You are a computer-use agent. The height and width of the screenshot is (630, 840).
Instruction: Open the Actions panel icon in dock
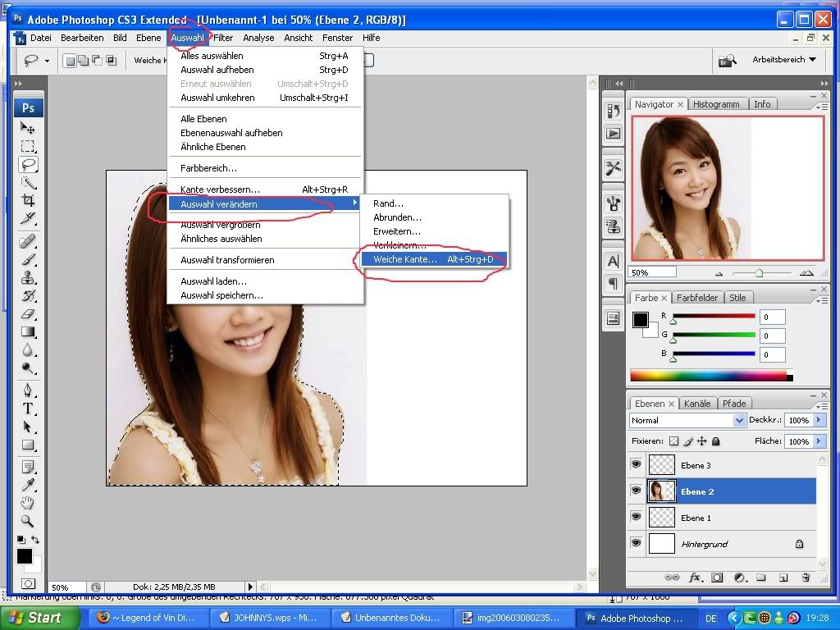614,134
